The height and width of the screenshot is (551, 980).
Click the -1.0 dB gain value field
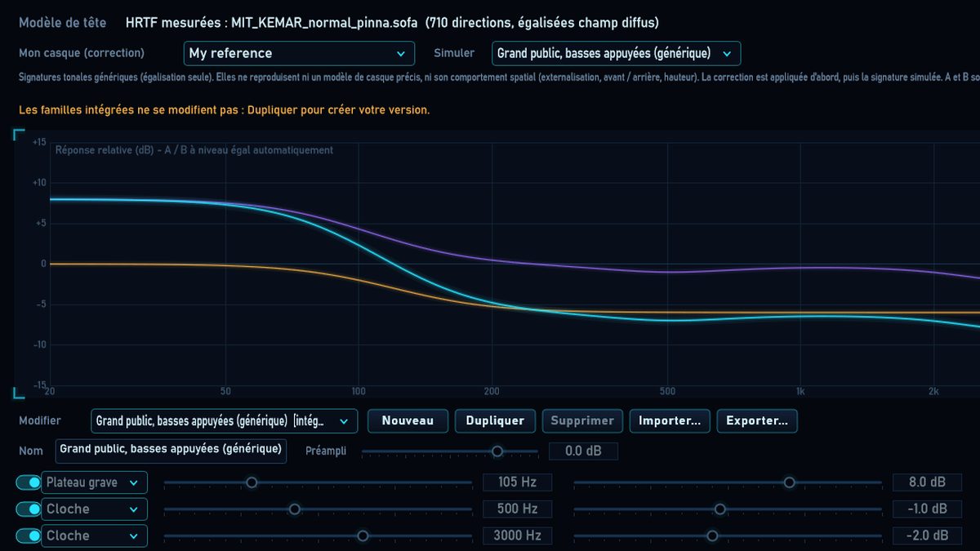(x=928, y=509)
